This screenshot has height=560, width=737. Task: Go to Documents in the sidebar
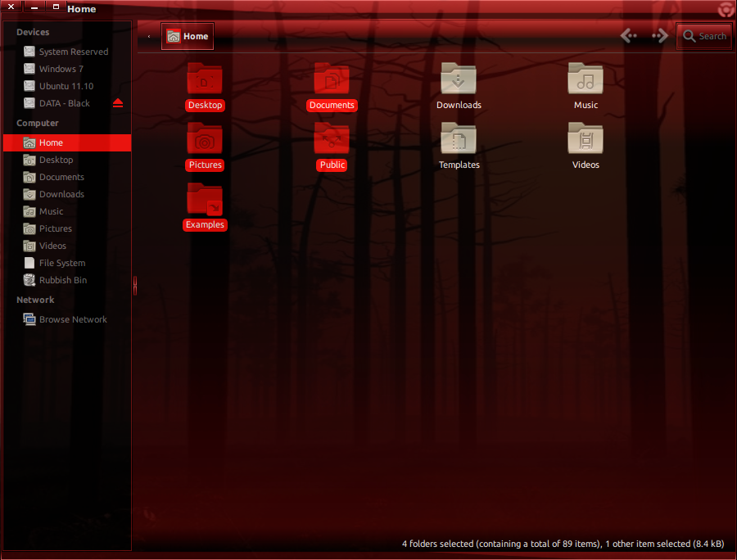(x=67, y=177)
